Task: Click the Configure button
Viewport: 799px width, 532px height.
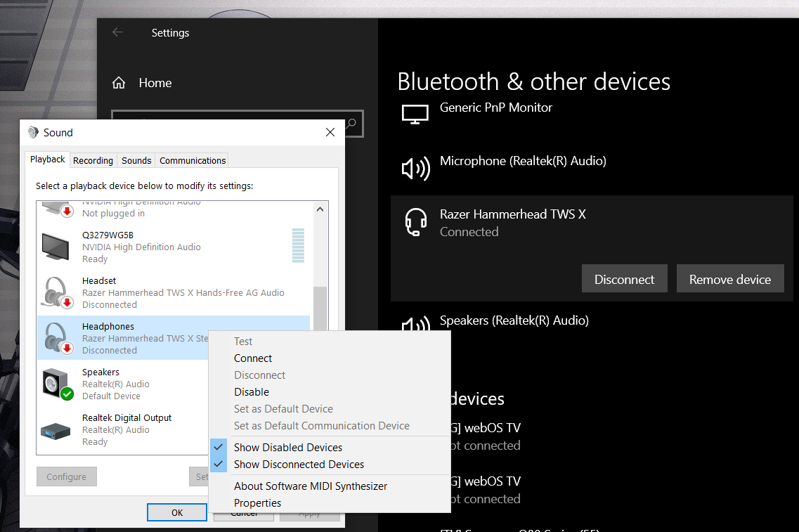Action: click(66, 476)
